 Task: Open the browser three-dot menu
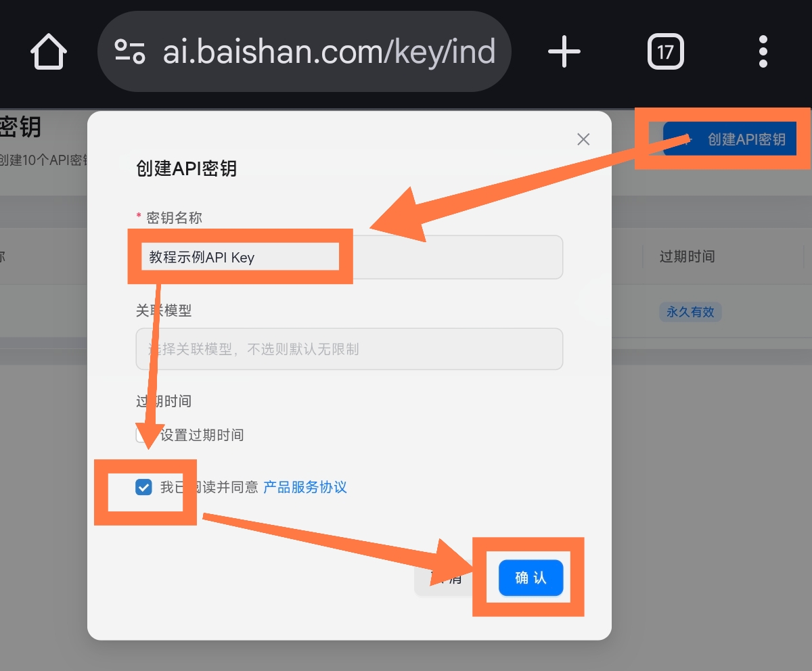click(763, 52)
